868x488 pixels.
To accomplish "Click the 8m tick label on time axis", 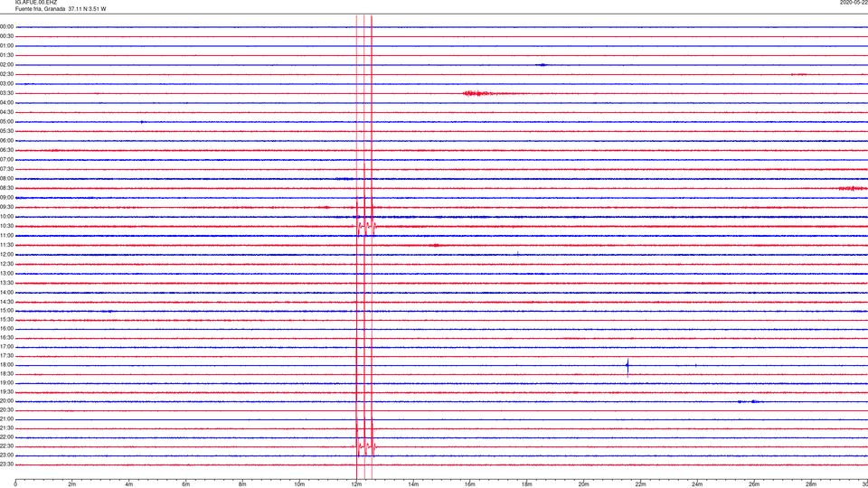I will tap(242, 484).
